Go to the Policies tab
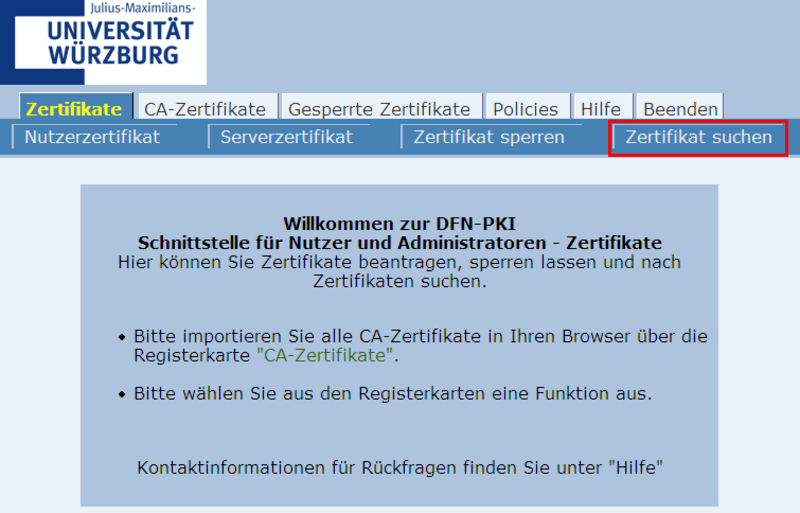The height and width of the screenshot is (513, 800). click(x=527, y=109)
